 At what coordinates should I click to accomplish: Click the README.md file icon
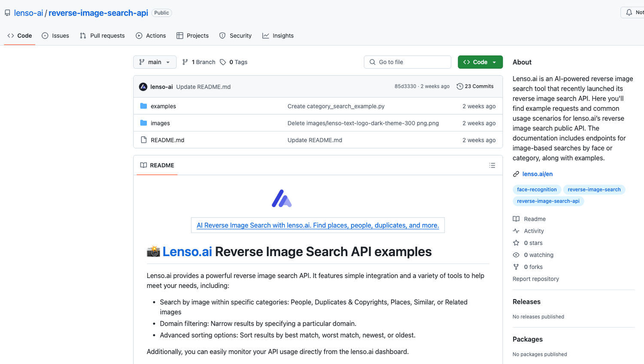click(144, 140)
